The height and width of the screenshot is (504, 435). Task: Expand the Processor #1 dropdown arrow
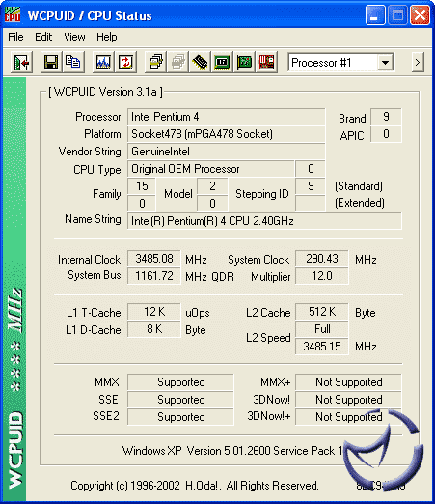(385, 62)
